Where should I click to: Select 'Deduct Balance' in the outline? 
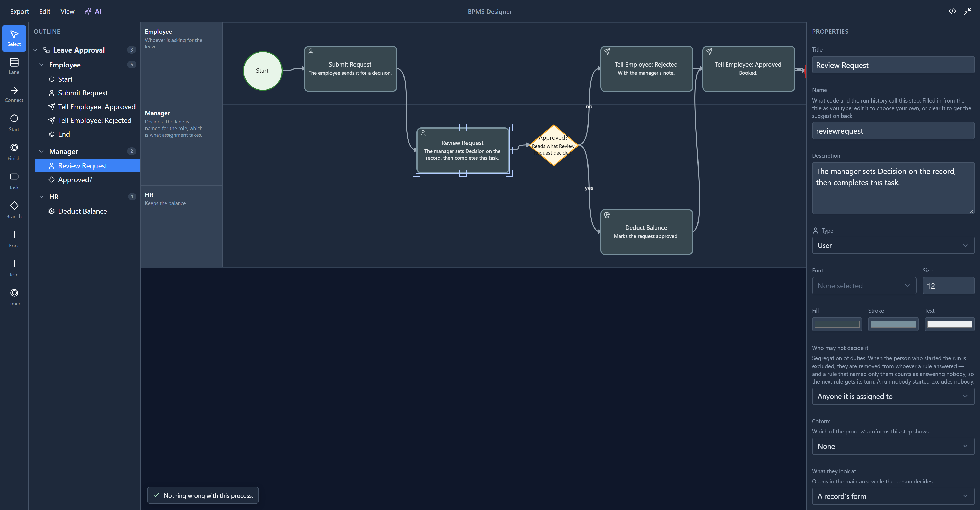click(x=88, y=211)
